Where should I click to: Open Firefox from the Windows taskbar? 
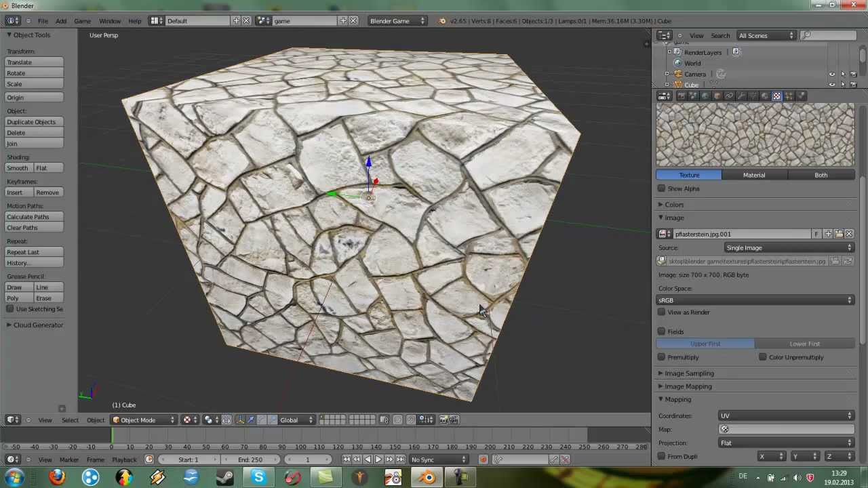(x=57, y=478)
